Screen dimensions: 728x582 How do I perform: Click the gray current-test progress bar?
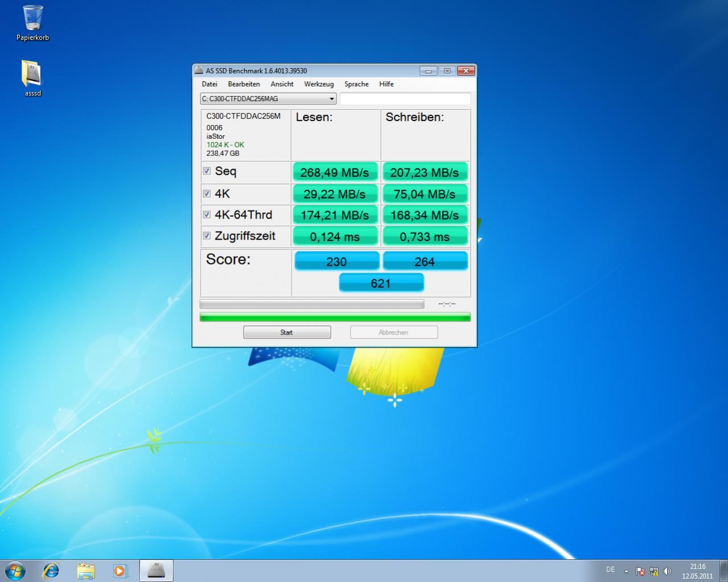click(312, 304)
